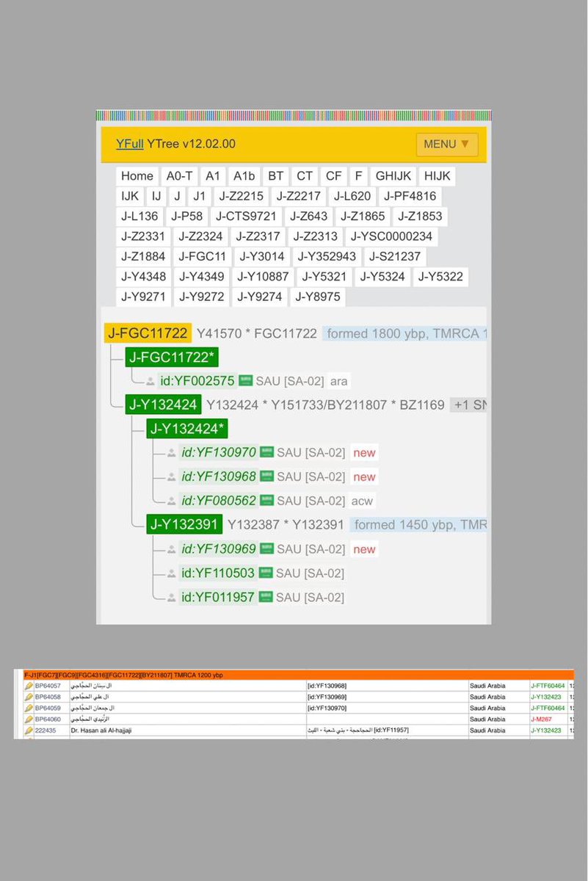The height and width of the screenshot is (881, 588).
Task: Go to Home breadcrumb
Action: 137,176
